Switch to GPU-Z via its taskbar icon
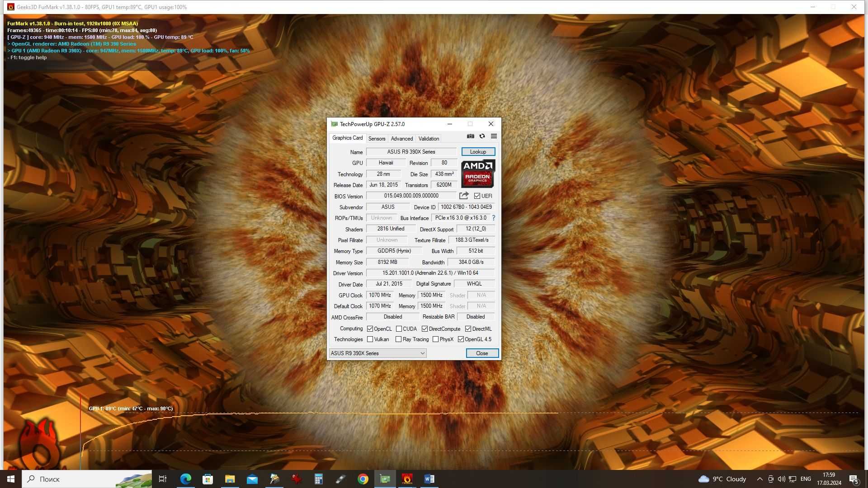This screenshot has height=488, width=868. [385, 479]
